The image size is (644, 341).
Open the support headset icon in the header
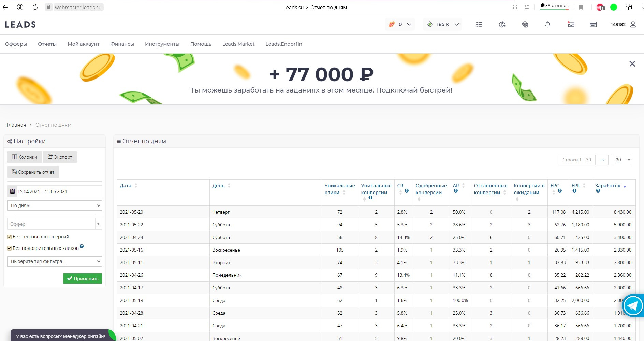tap(525, 24)
